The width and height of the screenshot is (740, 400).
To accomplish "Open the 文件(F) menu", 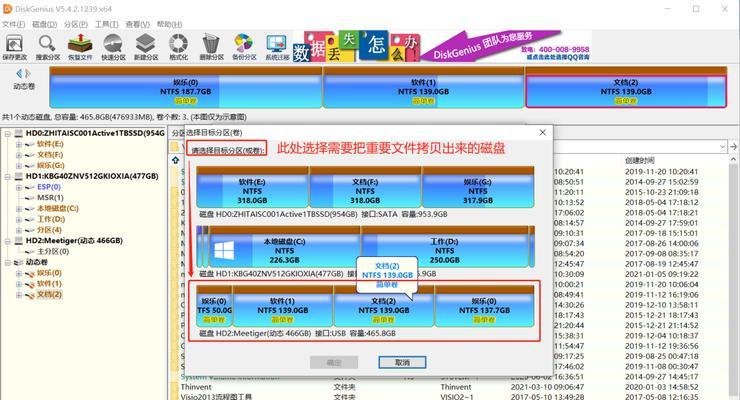I will coord(13,24).
